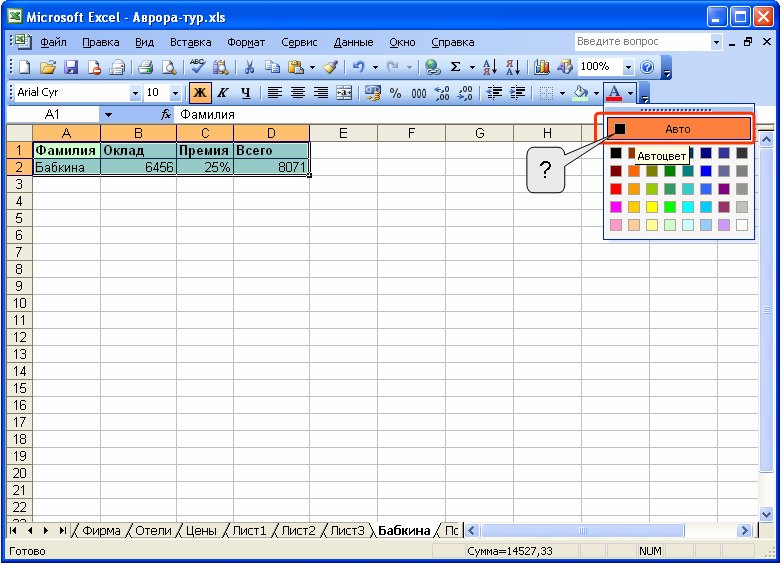This screenshot has width=783, height=566.
Task: Sort ascending with A-to-Я icon
Action: (x=490, y=67)
